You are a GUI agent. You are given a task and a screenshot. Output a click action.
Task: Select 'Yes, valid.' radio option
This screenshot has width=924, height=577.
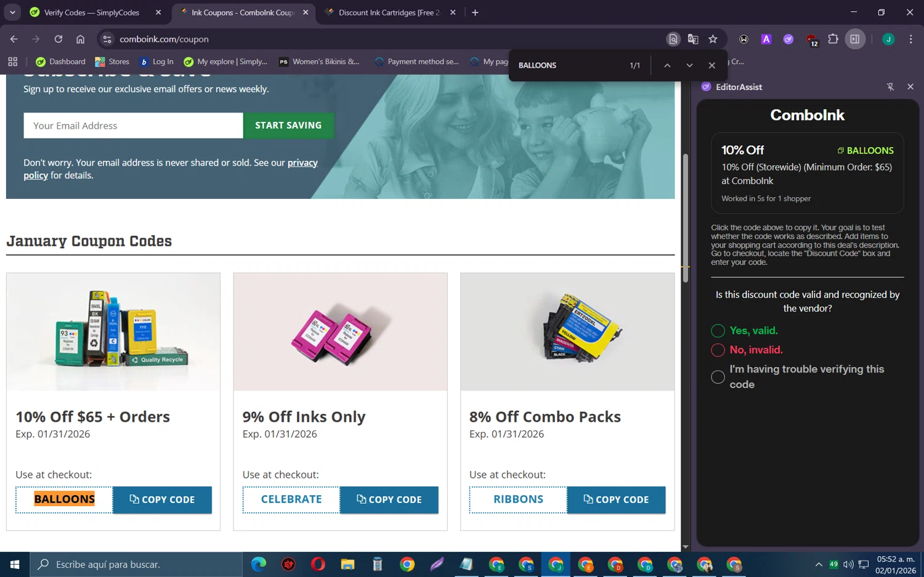pos(718,331)
